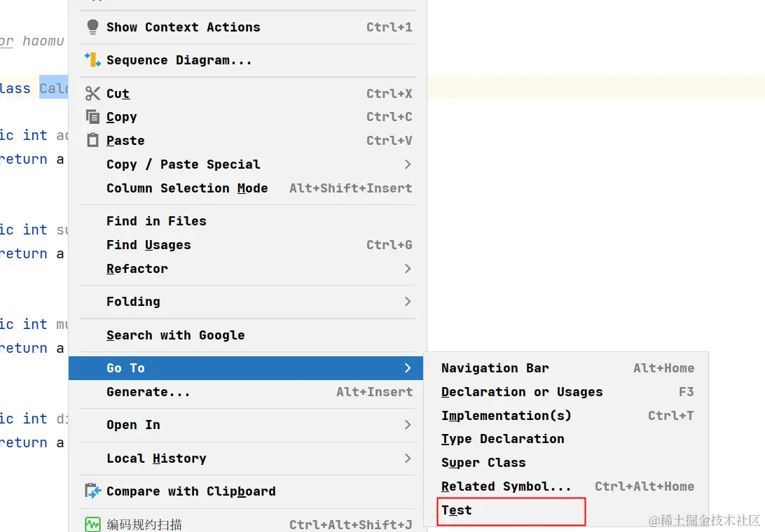This screenshot has height=532, width=765.
Task: Expand the Refactor submenu arrow
Action: pos(408,269)
